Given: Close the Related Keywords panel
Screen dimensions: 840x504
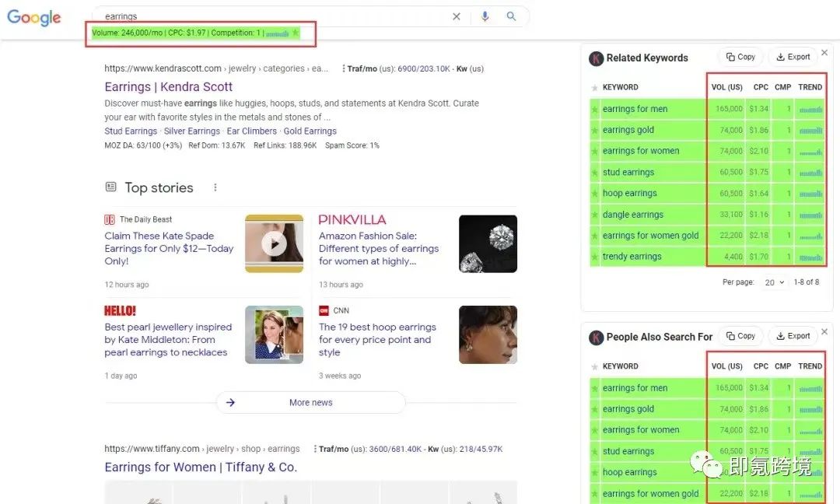Looking at the screenshot, I should [824, 52].
